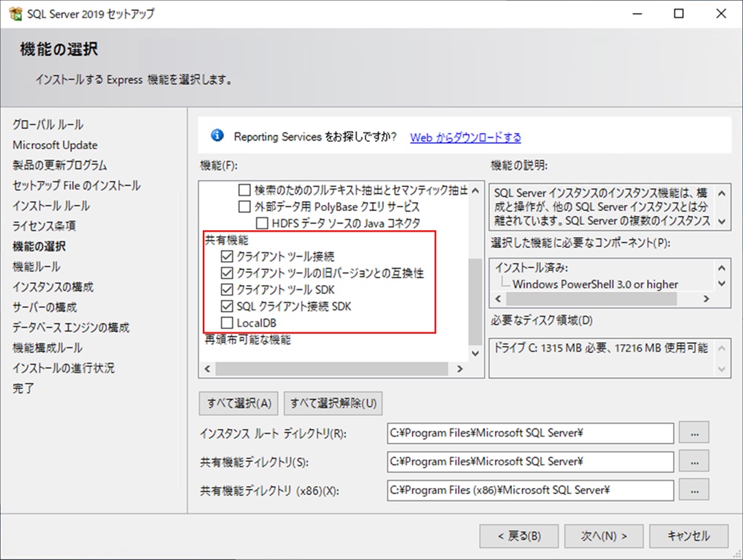Screen dimensions: 743x560
Task: Browse for the instance root directory
Action: [694, 433]
